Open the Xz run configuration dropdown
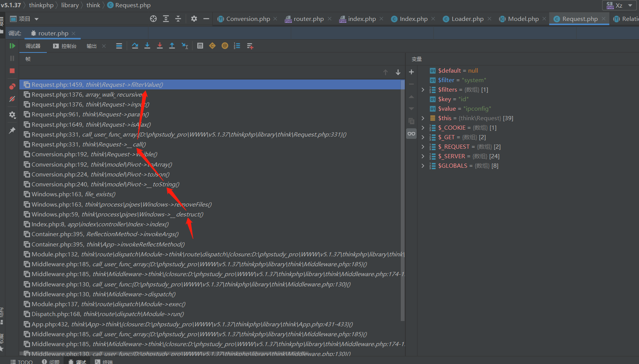The image size is (639, 364). 620,5
